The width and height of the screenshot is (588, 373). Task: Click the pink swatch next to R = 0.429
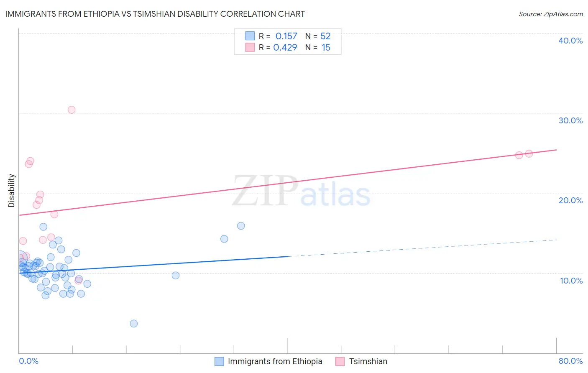250,47
